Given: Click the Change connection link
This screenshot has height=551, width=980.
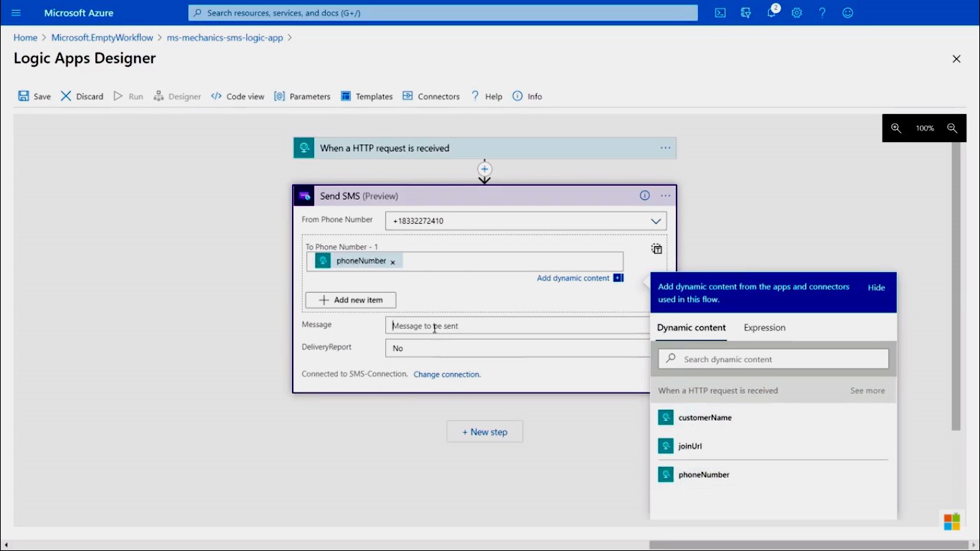Looking at the screenshot, I should click(x=447, y=375).
